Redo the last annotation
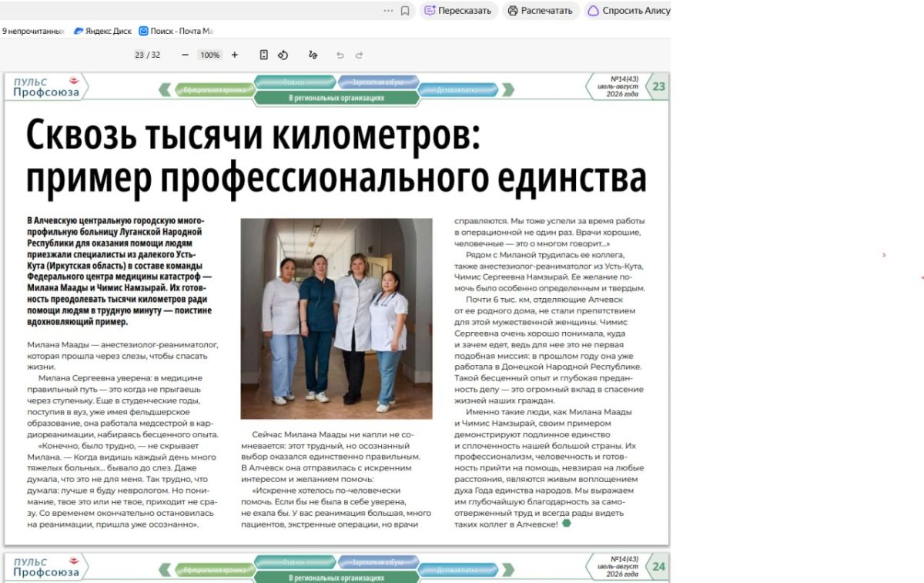 click(x=359, y=55)
